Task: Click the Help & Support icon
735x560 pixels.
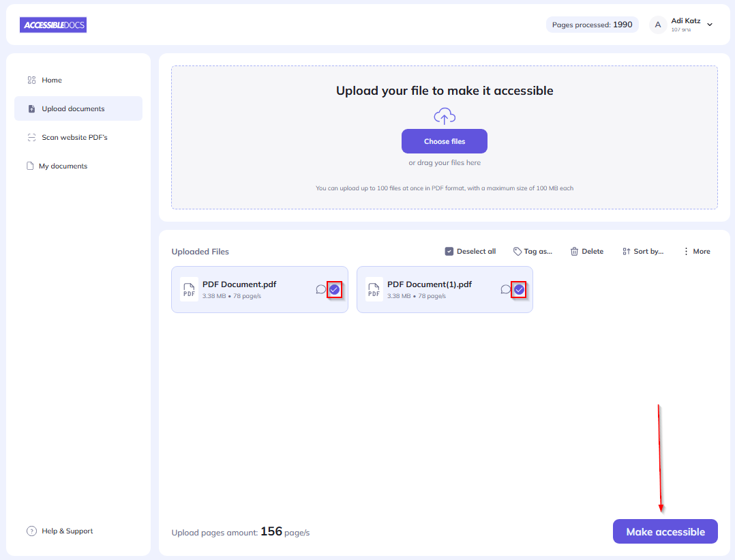Action: tap(31, 531)
